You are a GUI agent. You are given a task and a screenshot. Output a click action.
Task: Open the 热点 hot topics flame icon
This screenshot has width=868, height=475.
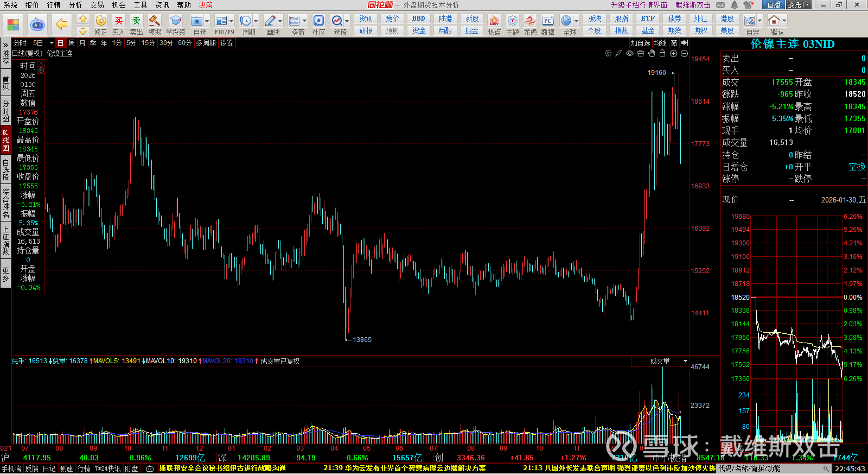tap(494, 21)
